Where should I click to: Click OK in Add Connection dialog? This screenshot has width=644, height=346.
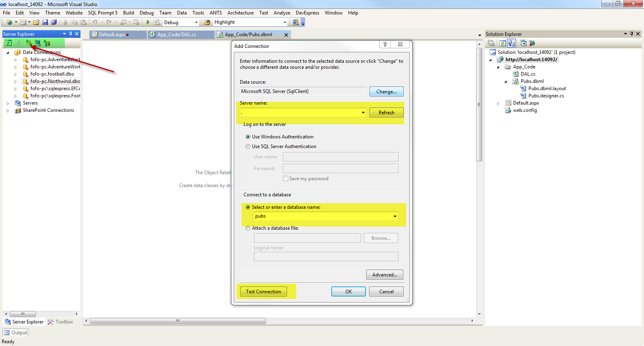coord(349,292)
